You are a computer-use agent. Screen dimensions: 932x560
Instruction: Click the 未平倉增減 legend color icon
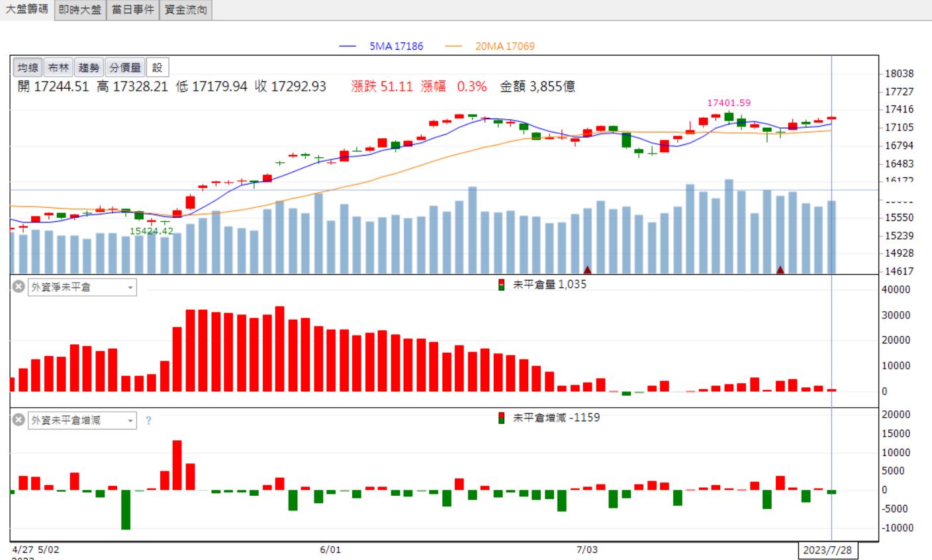point(501,418)
